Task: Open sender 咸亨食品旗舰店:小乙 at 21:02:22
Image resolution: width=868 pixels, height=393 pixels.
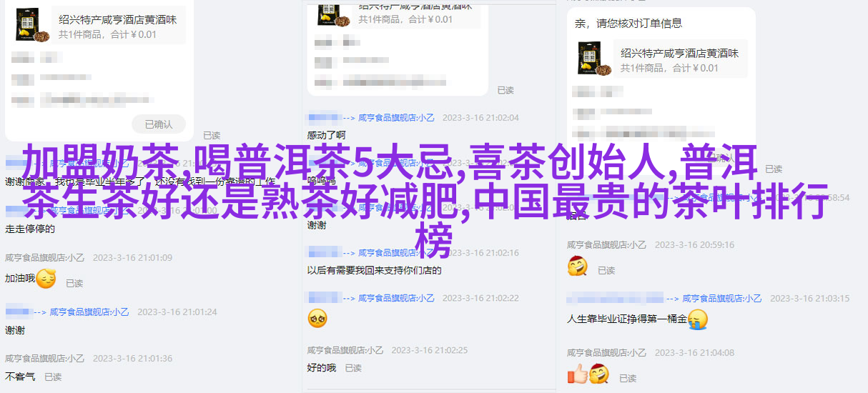Action: (396, 297)
